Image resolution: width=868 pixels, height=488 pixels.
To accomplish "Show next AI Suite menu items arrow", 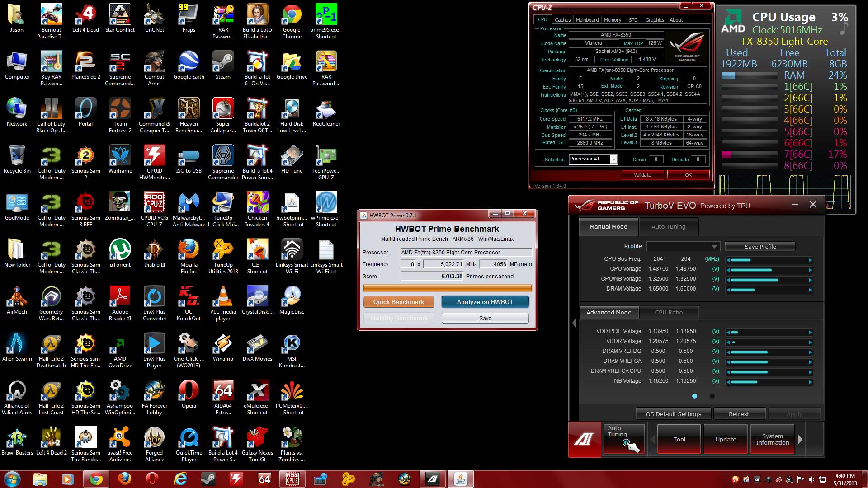I will pyautogui.click(x=800, y=439).
